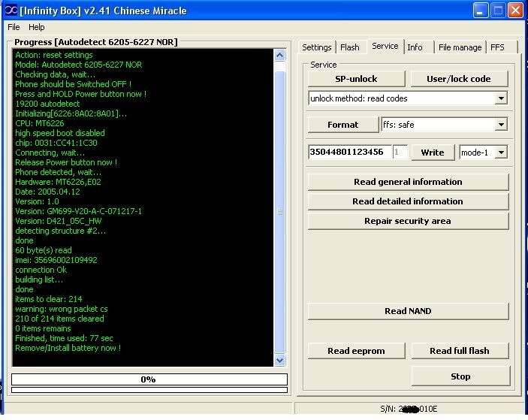Click the 0% progress bar
Screen dimensions: 528x420
149,379
